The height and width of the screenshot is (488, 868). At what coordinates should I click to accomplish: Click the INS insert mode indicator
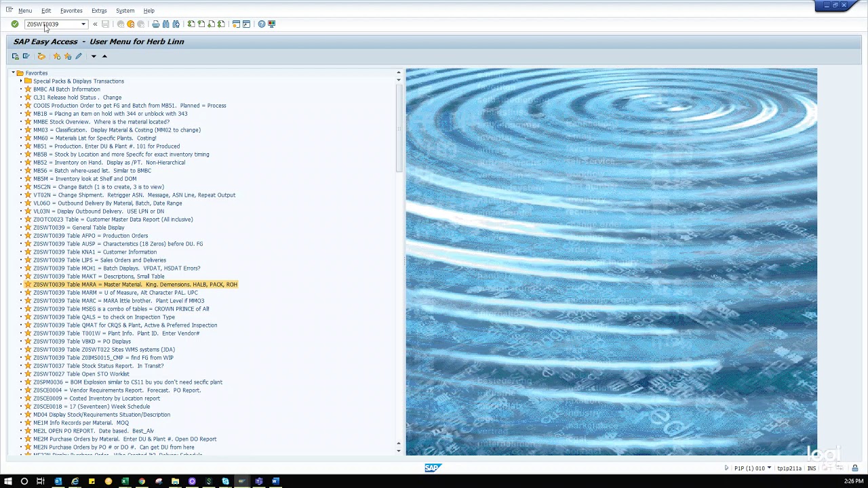(x=812, y=468)
